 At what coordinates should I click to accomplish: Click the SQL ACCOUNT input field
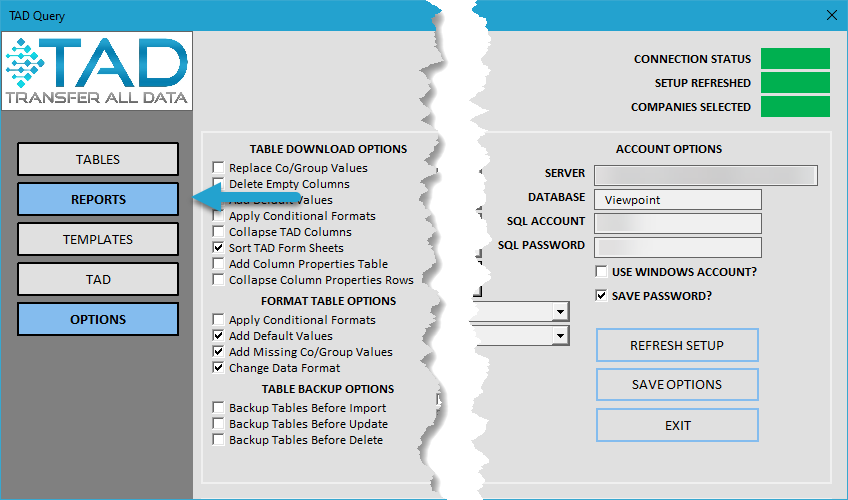pyautogui.click(x=678, y=223)
